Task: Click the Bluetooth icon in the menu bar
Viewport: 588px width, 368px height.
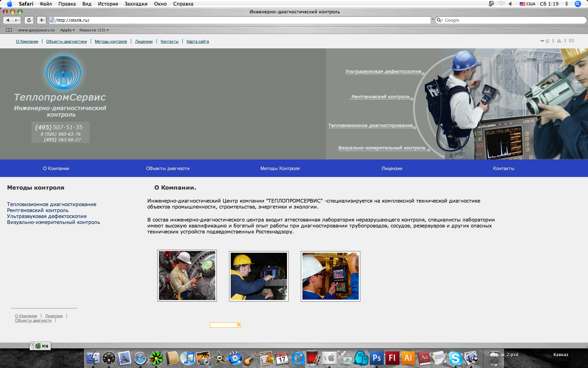Action: (x=566, y=4)
